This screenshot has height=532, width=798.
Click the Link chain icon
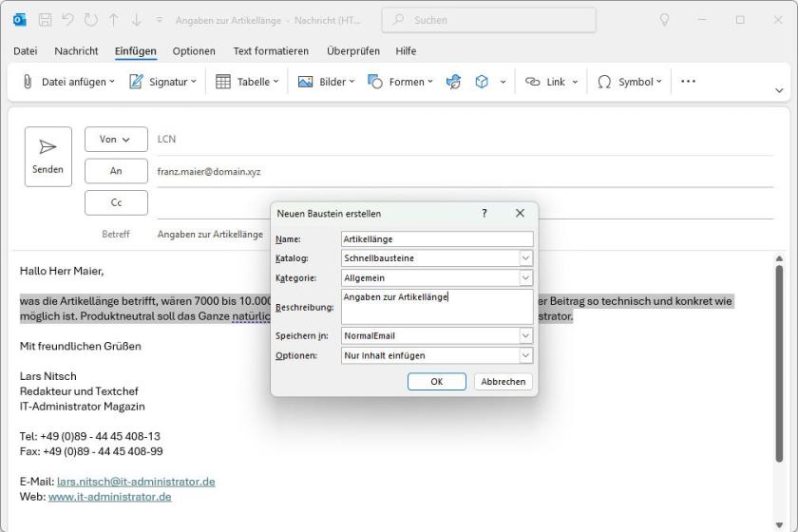pos(532,82)
